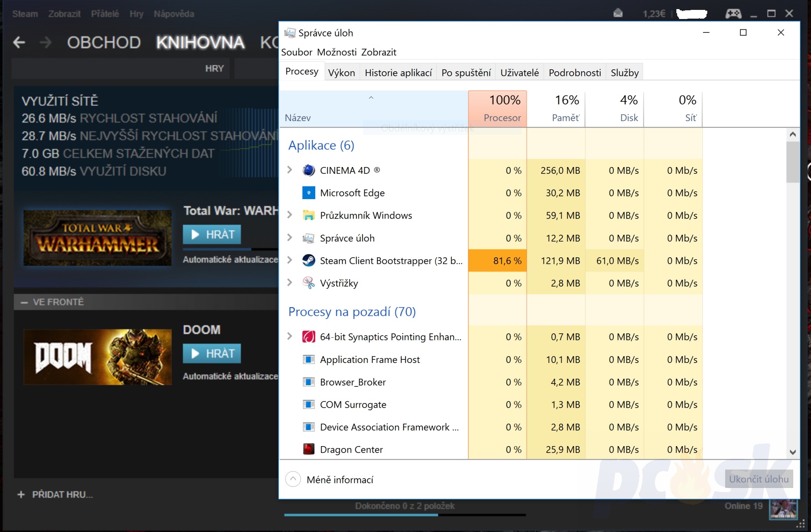Go forward with Steam's forward arrow
The image size is (811, 532).
(x=46, y=42)
